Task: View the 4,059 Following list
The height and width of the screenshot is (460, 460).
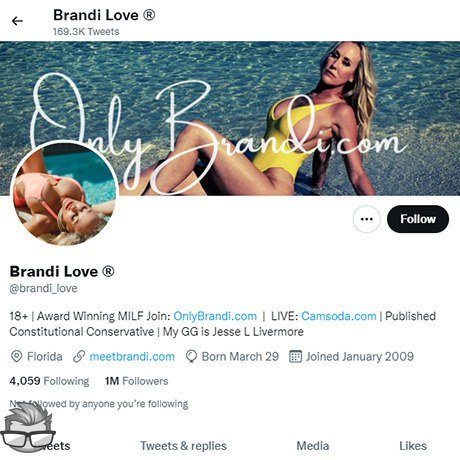Action: 49,381
